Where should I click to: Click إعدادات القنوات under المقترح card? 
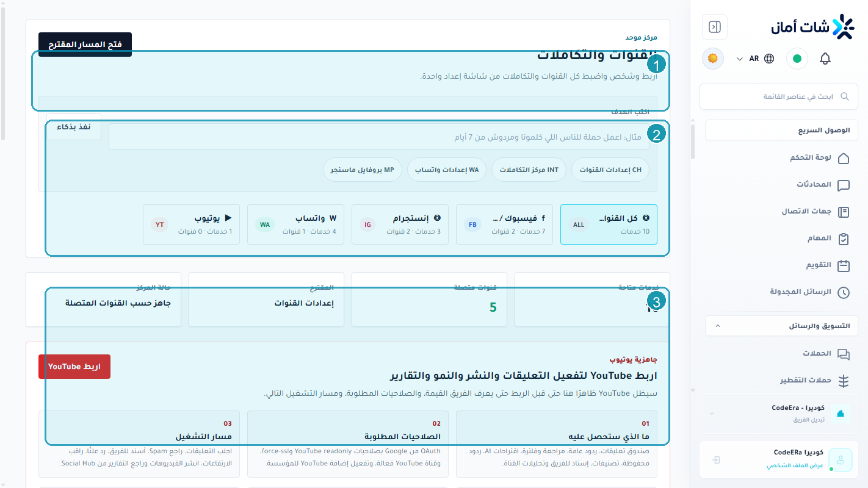304,303
